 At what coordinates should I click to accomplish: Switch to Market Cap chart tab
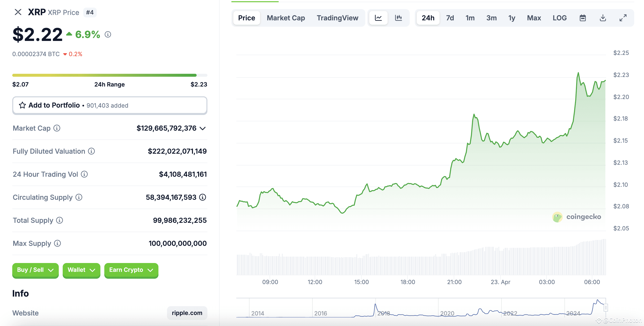point(286,18)
